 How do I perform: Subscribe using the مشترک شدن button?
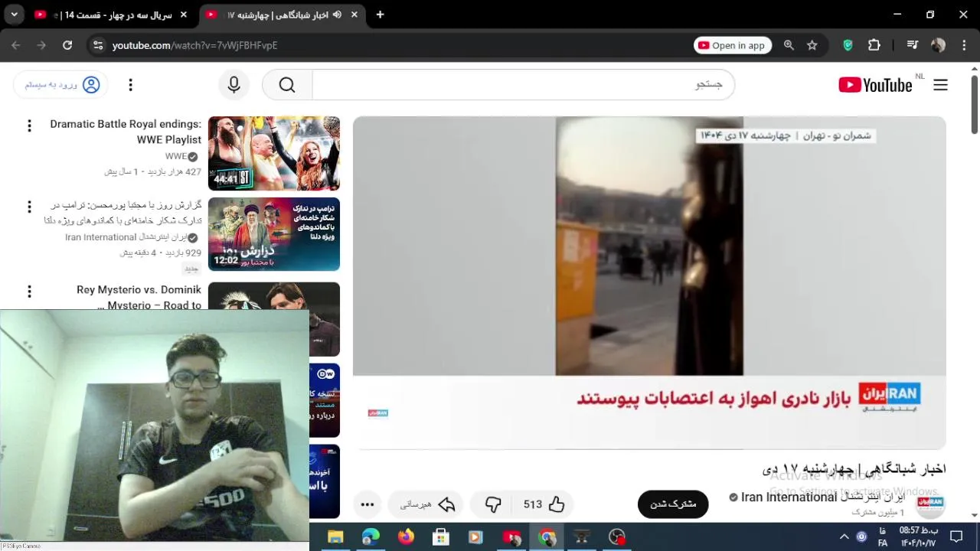(x=673, y=504)
